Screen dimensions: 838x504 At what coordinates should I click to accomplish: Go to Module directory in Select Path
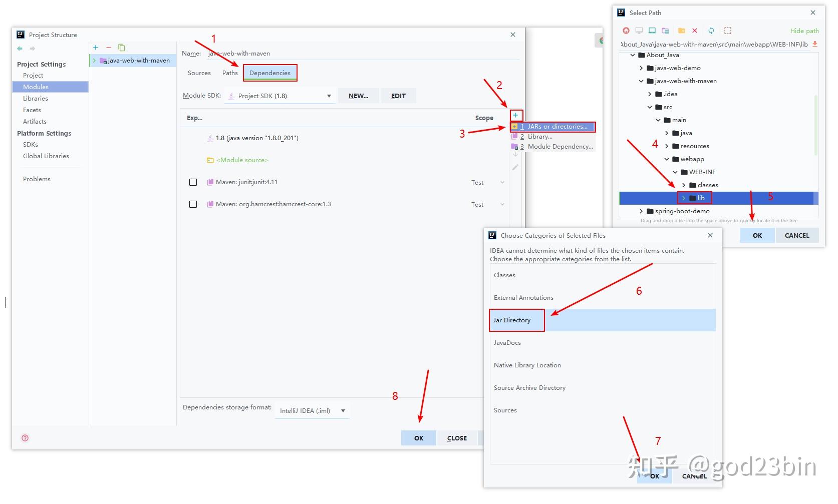click(x=665, y=31)
